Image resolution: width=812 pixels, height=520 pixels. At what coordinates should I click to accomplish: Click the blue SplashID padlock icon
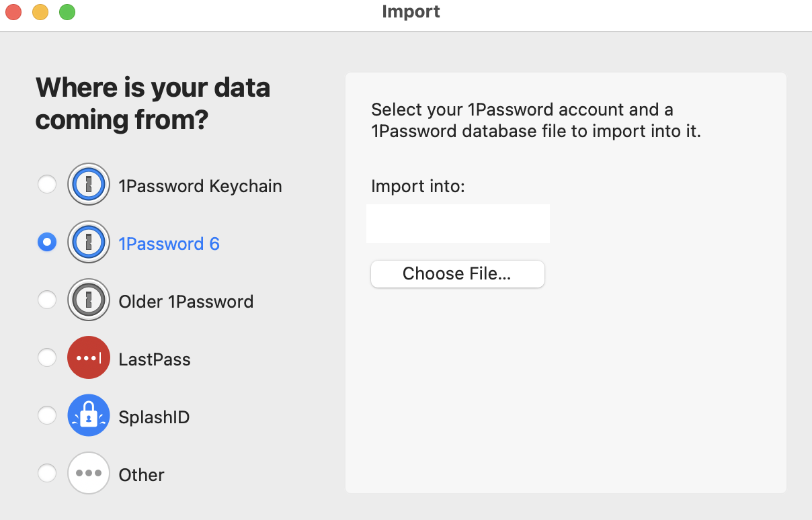(x=88, y=415)
